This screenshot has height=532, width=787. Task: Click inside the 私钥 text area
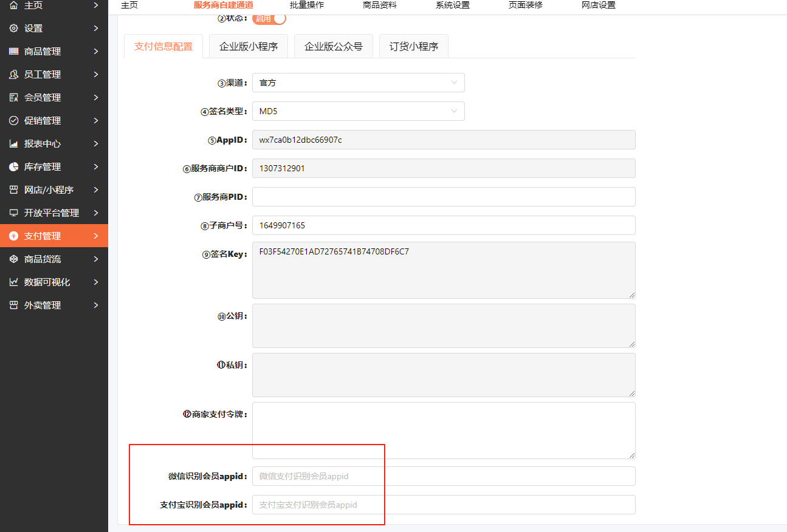tap(444, 375)
